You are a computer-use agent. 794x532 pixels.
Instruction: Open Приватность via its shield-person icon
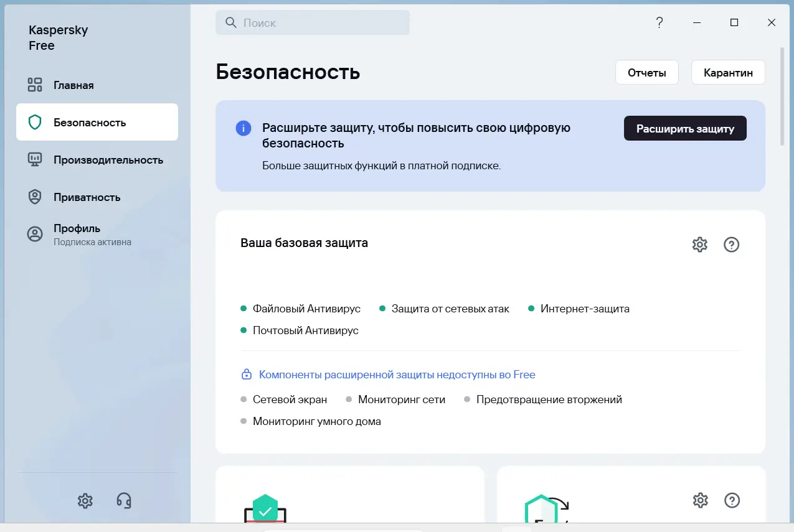34,197
